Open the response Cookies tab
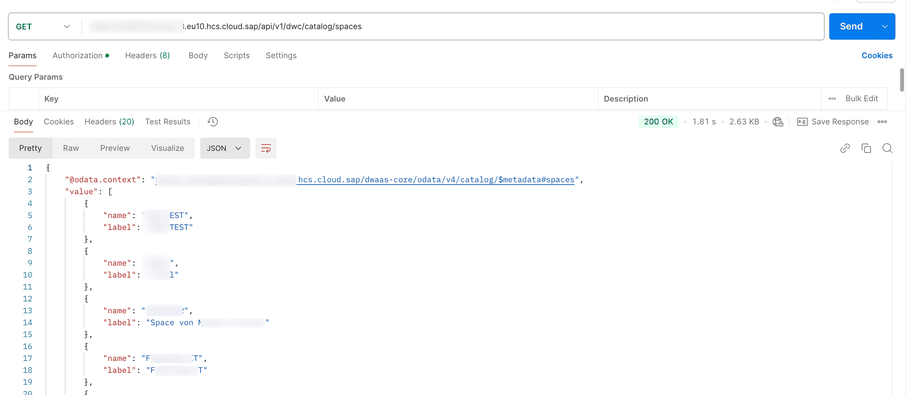Screen dimensions: 910x395 [x=59, y=122]
